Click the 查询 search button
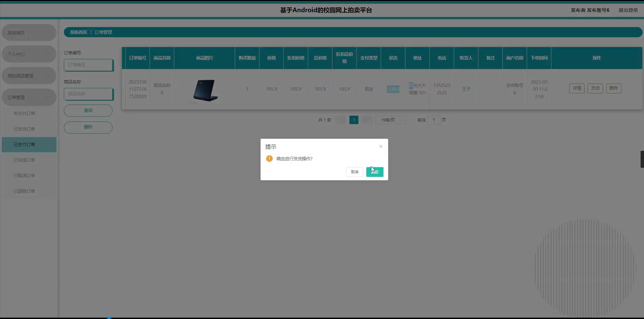The height and width of the screenshot is (319, 644). point(88,110)
